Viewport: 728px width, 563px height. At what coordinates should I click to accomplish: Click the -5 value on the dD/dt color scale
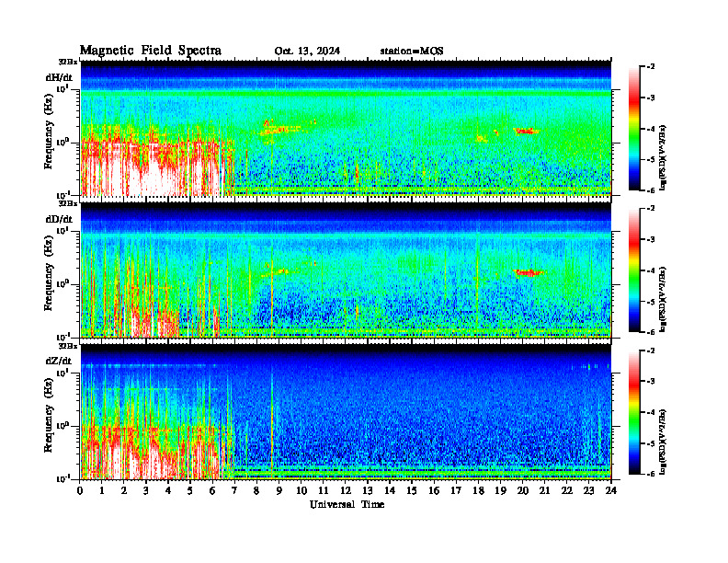[x=650, y=302]
